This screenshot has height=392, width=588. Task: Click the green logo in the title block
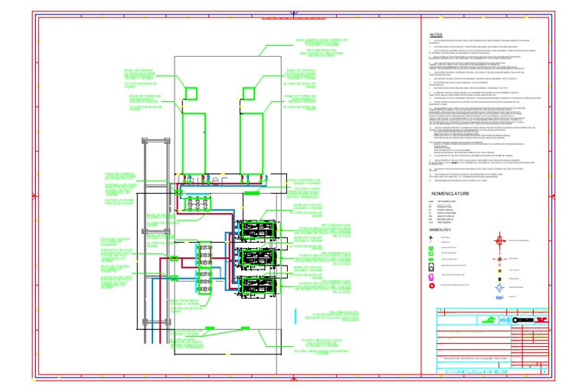coord(488,320)
